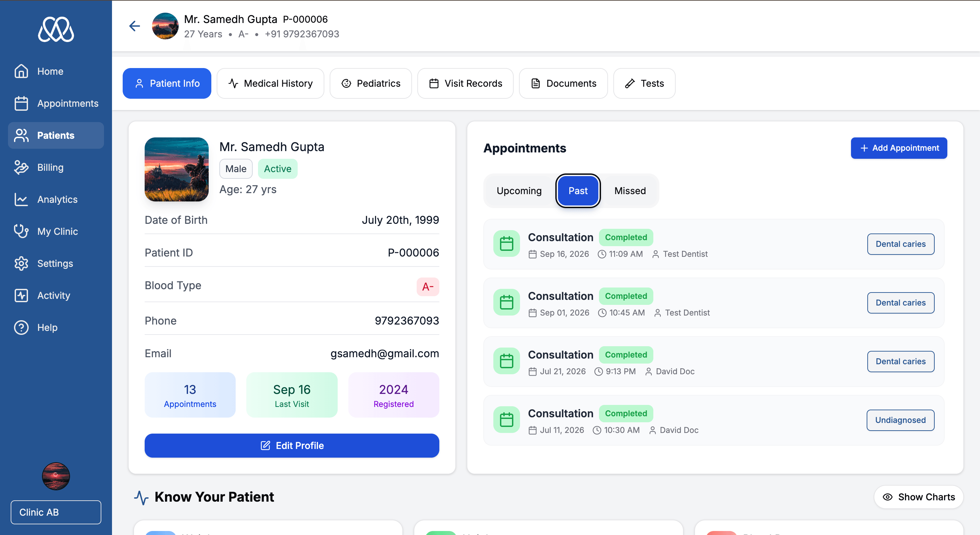Click Undiagnosed tag on Jul 11 consultation
Screen dimensions: 980x535
tap(900, 420)
